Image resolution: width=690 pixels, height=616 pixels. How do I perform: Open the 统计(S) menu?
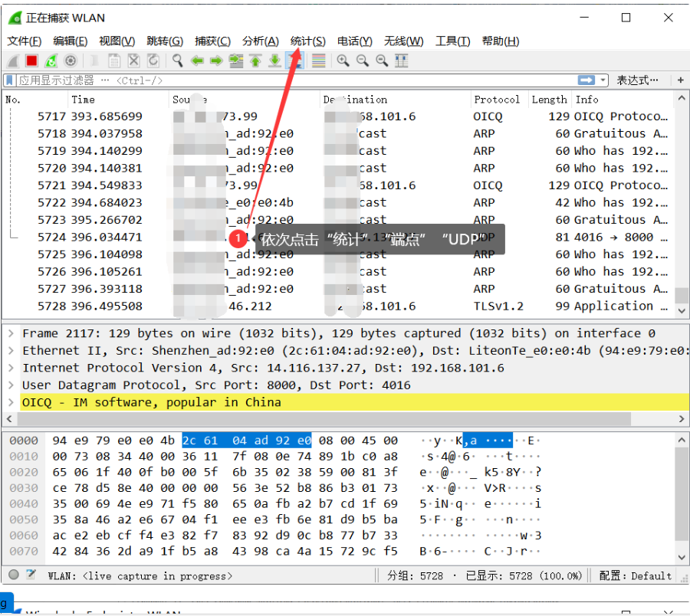pos(308,41)
